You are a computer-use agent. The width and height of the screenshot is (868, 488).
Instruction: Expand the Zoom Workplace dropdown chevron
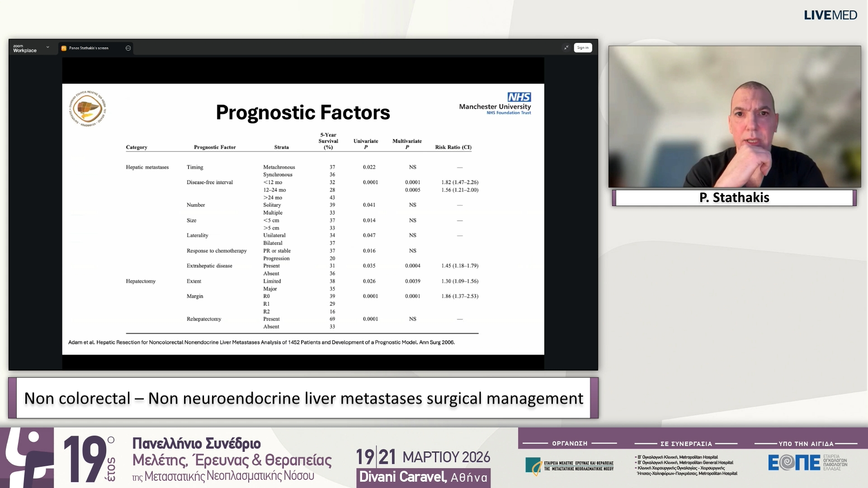pyautogui.click(x=47, y=47)
